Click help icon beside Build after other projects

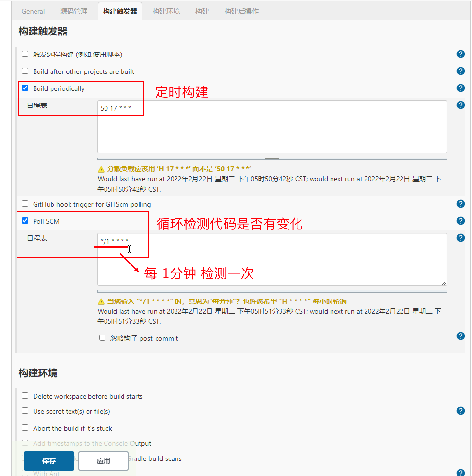[460, 71]
